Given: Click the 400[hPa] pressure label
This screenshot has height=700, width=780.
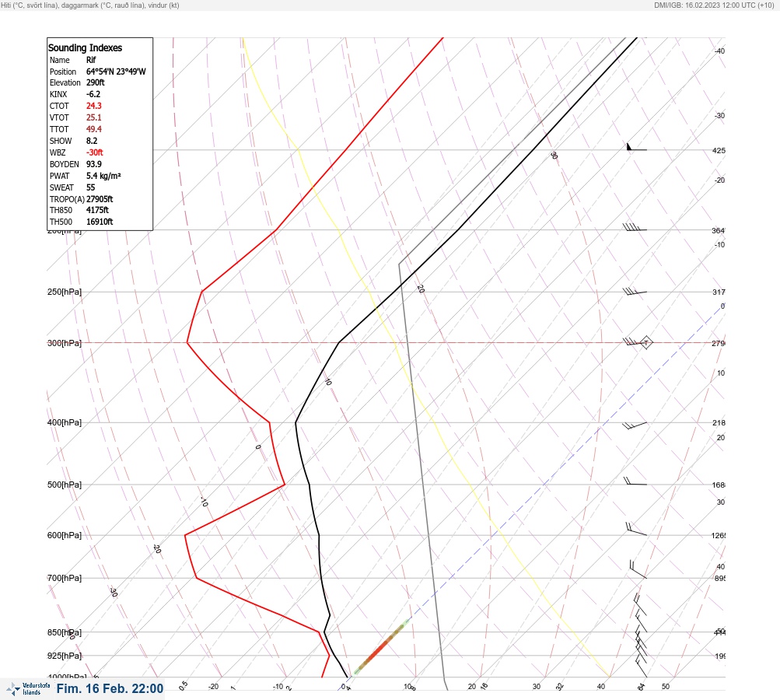Looking at the screenshot, I should 65,422.
